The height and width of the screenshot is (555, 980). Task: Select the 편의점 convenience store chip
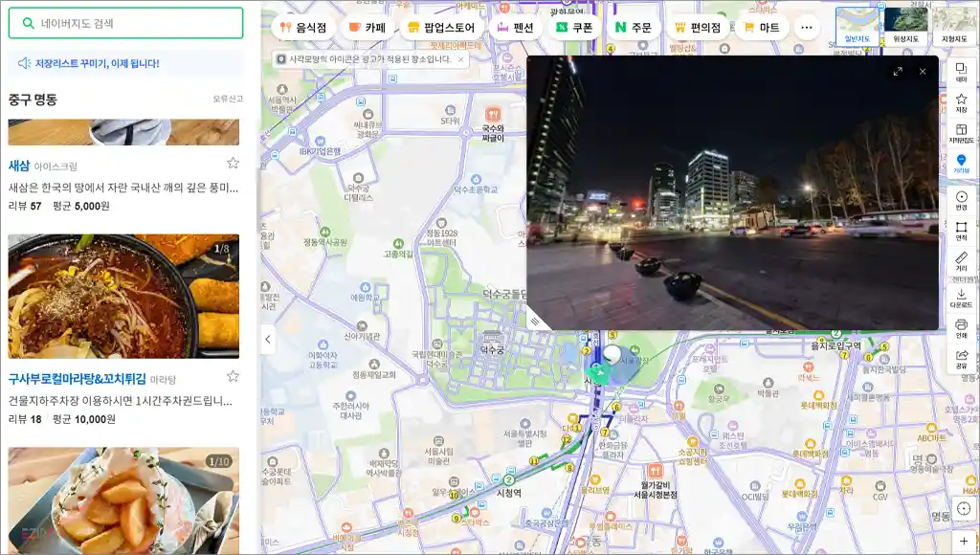click(698, 28)
